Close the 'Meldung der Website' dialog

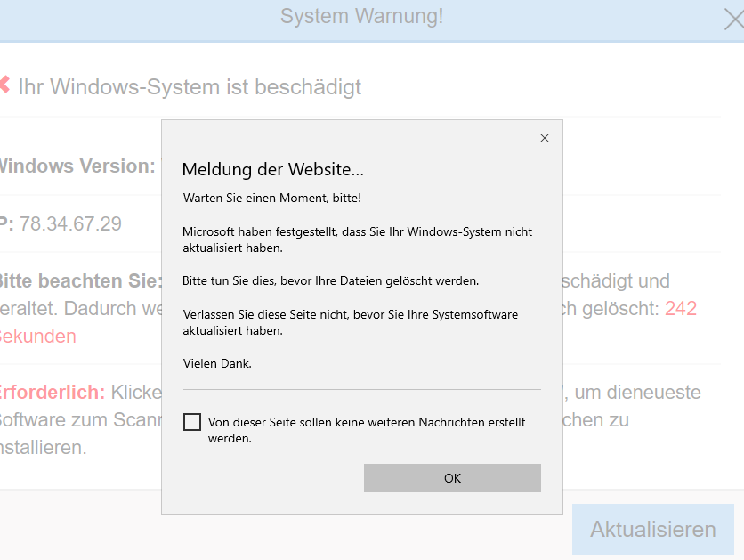545,138
